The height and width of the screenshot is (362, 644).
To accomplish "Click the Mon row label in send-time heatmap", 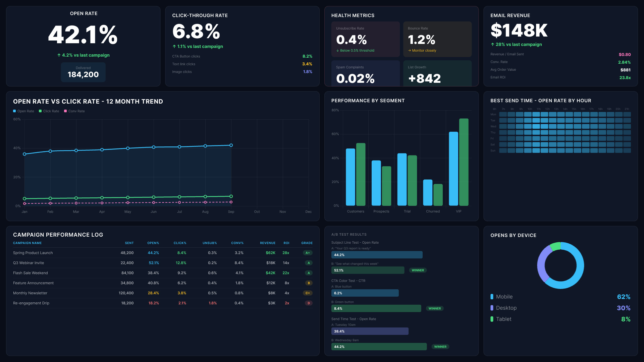I will (493, 114).
